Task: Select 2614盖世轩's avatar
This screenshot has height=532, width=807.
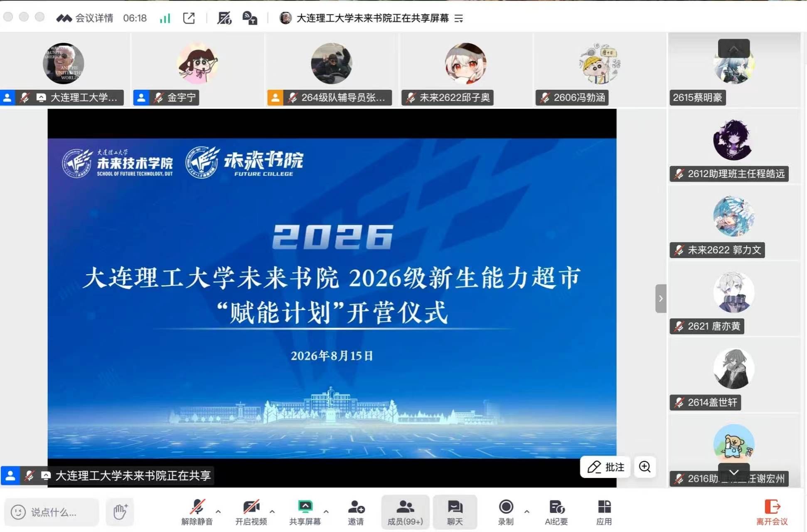Action: click(x=734, y=369)
